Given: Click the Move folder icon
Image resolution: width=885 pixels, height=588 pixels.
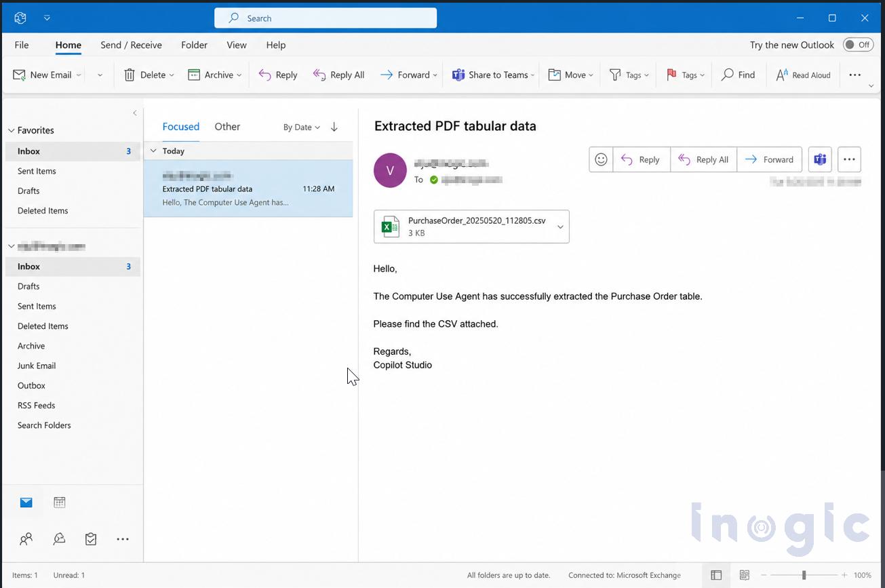Looking at the screenshot, I should point(554,75).
